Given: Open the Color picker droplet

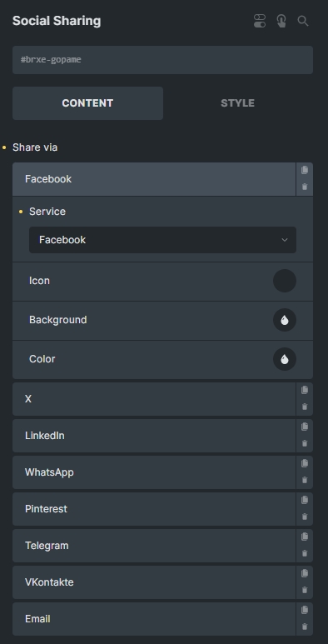Looking at the screenshot, I should click(x=285, y=359).
